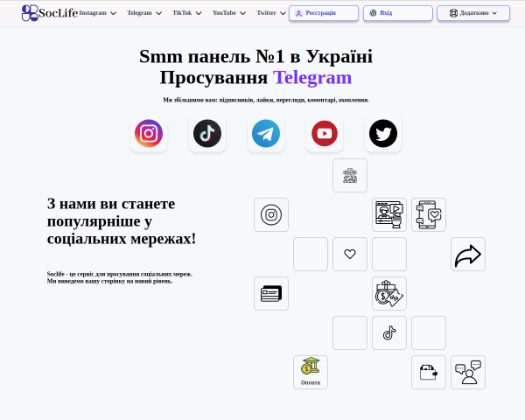Click the person with chat bubbles tile
Viewport: 525px width, 420px height.
[x=468, y=372]
